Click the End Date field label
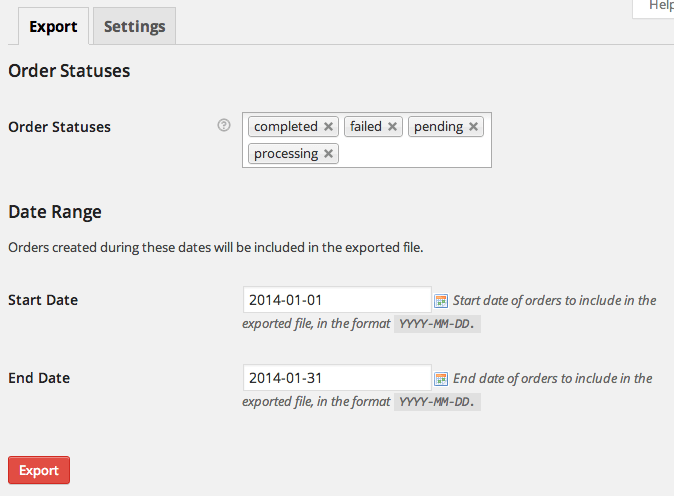Viewport: 674px width, 496px height. click(x=39, y=378)
